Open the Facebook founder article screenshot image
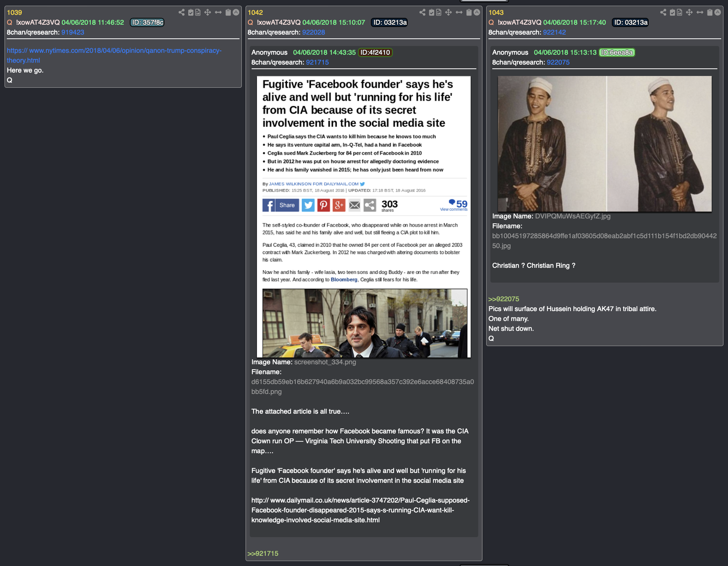The image size is (728, 566). coord(364,217)
